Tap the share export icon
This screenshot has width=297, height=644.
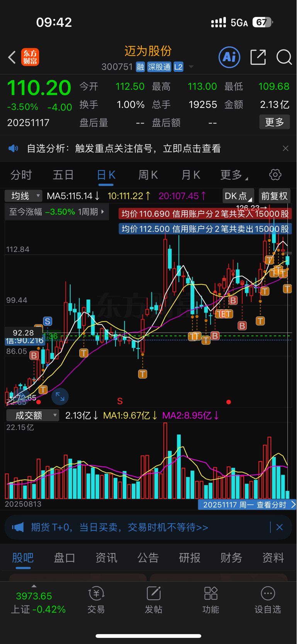[258, 57]
